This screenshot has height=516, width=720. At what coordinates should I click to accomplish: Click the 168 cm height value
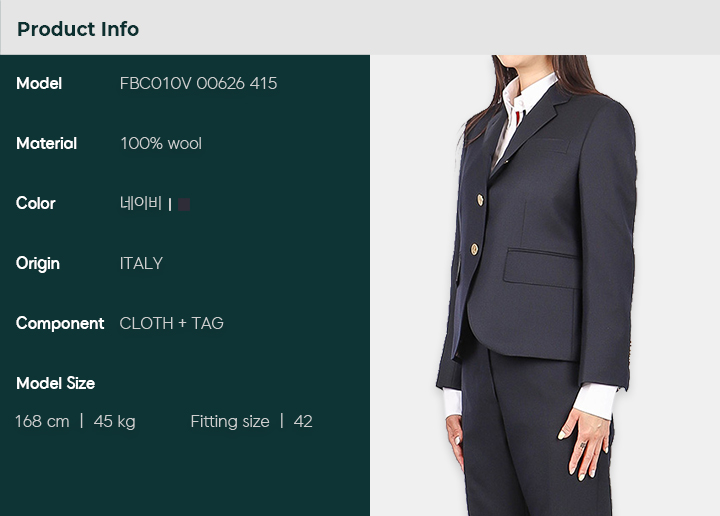point(42,421)
